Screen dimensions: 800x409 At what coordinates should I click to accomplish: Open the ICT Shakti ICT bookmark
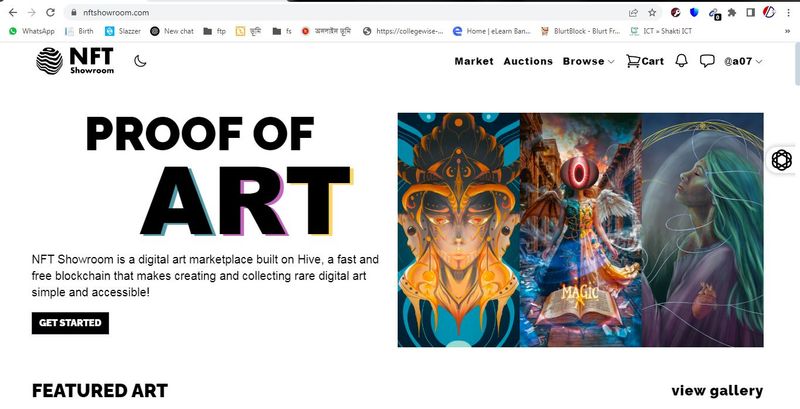[661, 31]
